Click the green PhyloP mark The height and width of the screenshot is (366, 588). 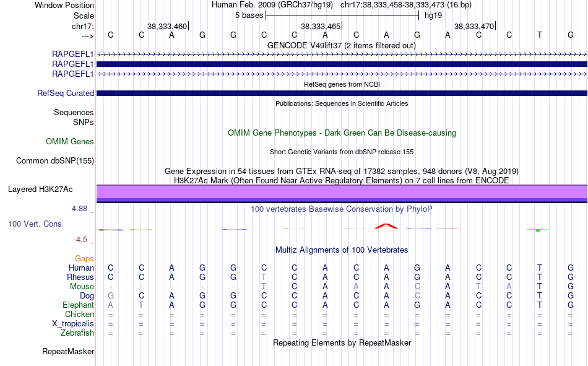[538, 230]
